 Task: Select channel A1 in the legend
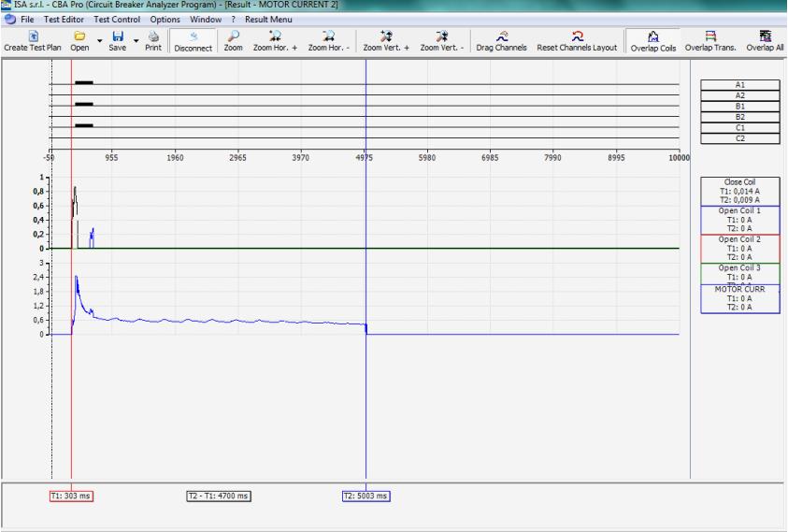739,85
